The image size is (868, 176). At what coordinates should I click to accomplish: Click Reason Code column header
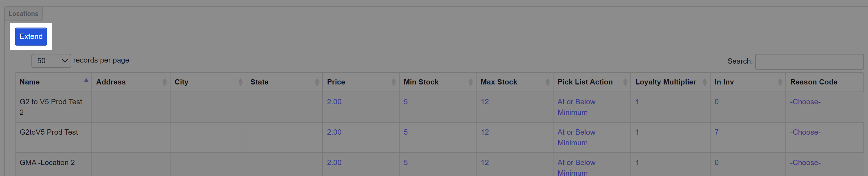pyautogui.click(x=814, y=82)
